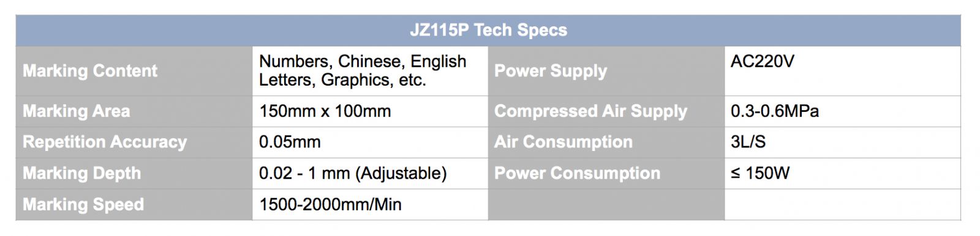The image size is (980, 236).
Task: Select the Marking Area label cell
Action: pyautogui.click(x=134, y=111)
